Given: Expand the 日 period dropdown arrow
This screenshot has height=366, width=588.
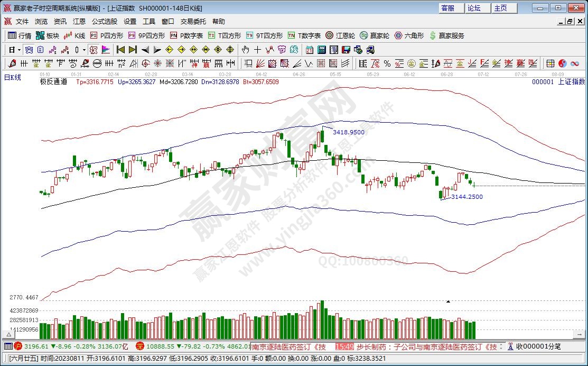Looking at the screenshot, I should click(x=19, y=50).
